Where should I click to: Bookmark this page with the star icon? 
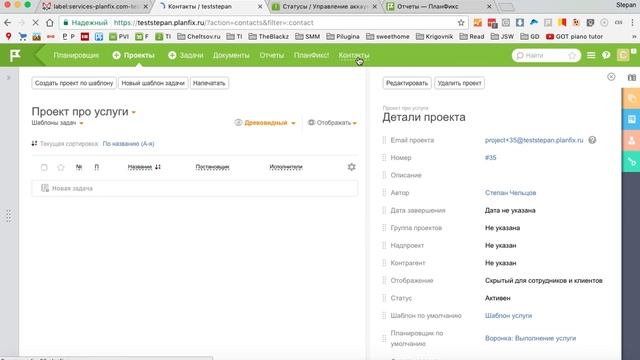pyautogui.click(x=461, y=23)
